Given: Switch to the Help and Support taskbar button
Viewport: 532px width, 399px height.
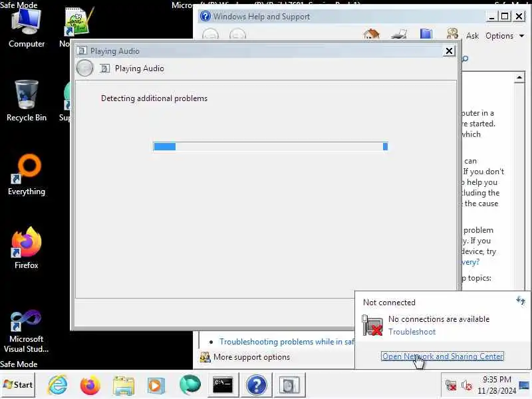Looking at the screenshot, I should tap(257, 385).
